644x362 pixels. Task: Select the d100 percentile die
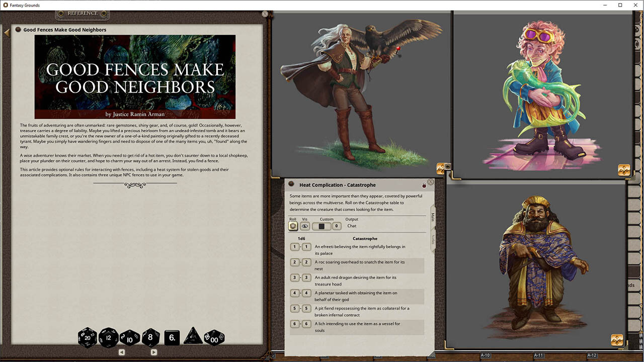[213, 337]
